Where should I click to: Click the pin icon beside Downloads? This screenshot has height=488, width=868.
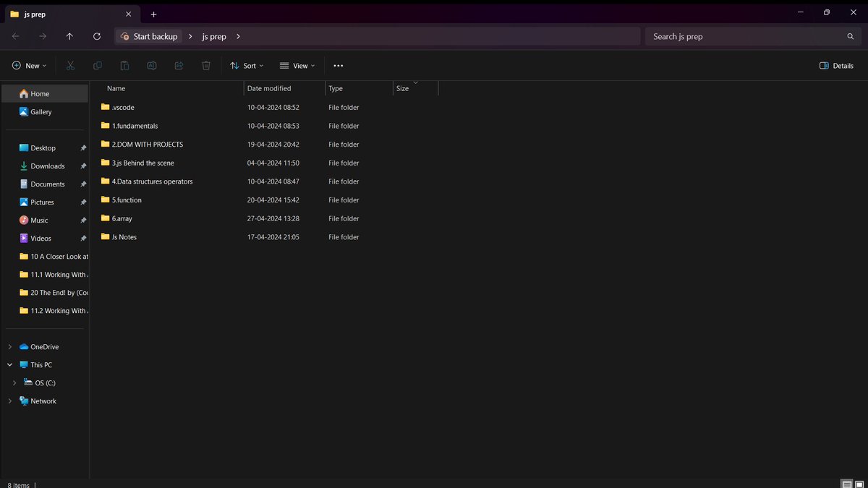[x=83, y=166]
